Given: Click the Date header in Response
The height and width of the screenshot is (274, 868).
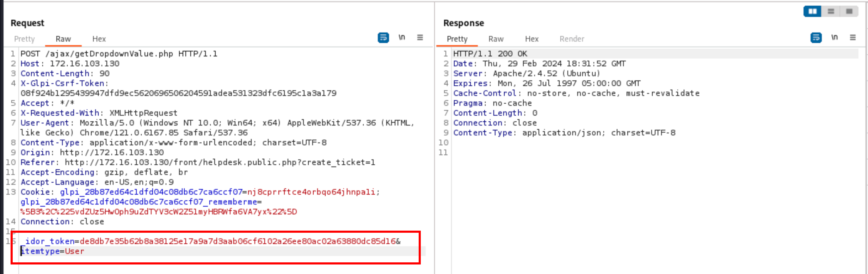Looking at the screenshot, I should pos(540,63).
